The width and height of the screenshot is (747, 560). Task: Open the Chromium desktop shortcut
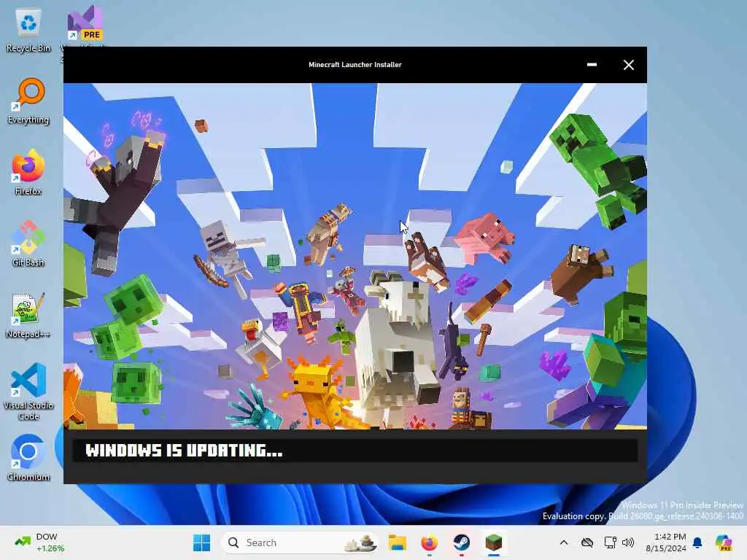click(28, 459)
